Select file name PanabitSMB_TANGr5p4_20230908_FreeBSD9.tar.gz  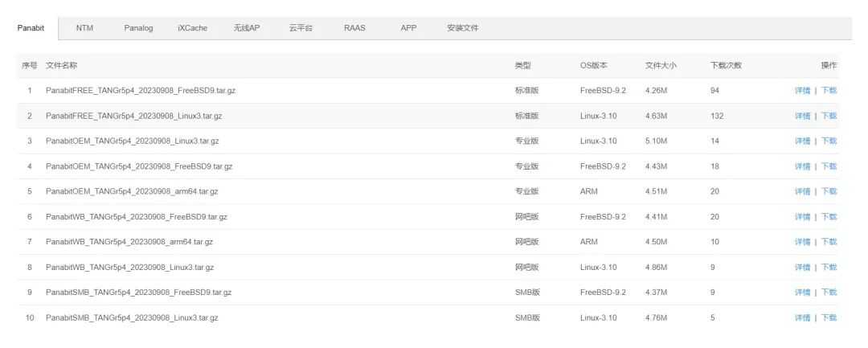(138, 292)
